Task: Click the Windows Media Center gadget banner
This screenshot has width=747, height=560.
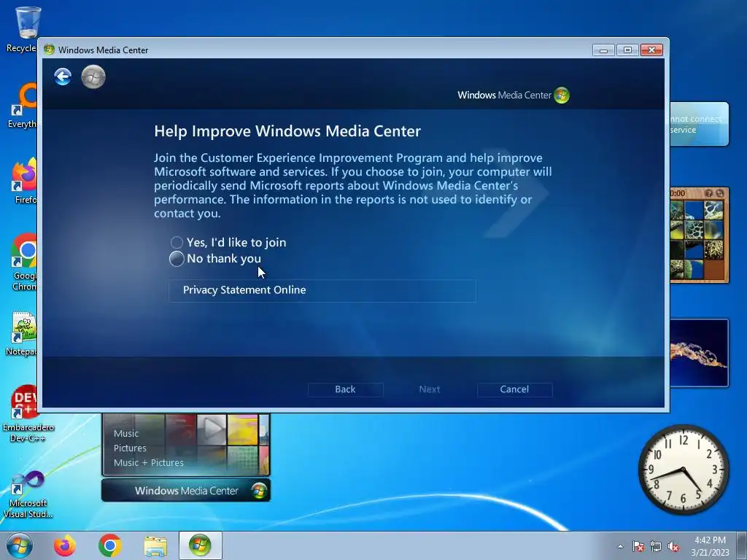Action: pos(186,491)
